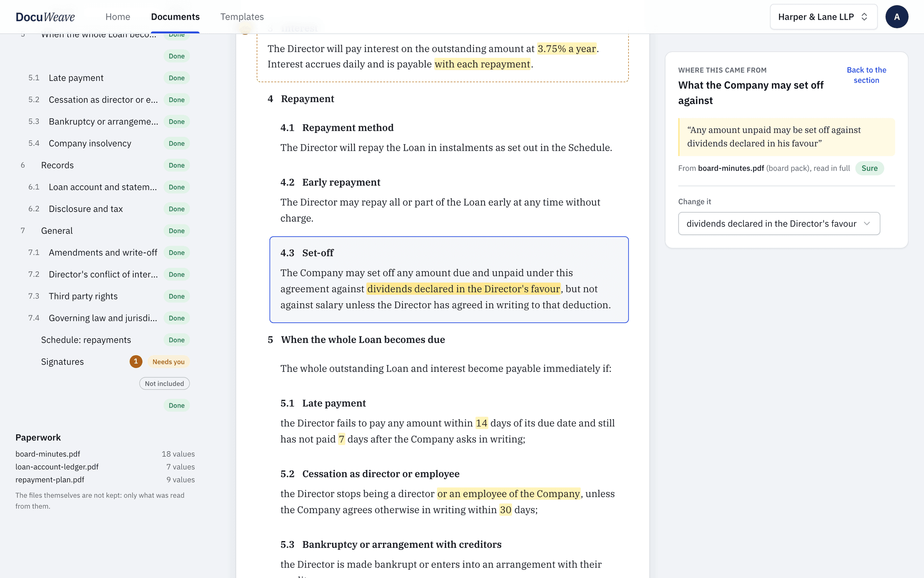
Task: Jump to 5.1 Late payment in the outline
Action: point(76,78)
